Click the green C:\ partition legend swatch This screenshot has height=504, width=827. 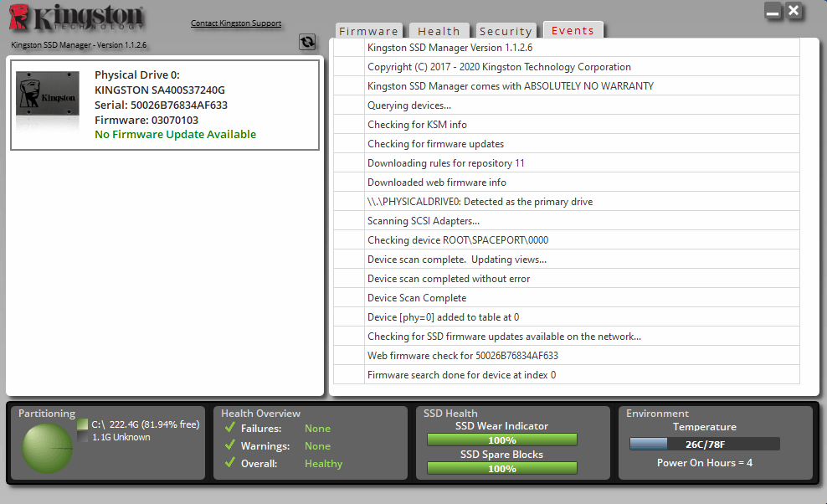82,424
